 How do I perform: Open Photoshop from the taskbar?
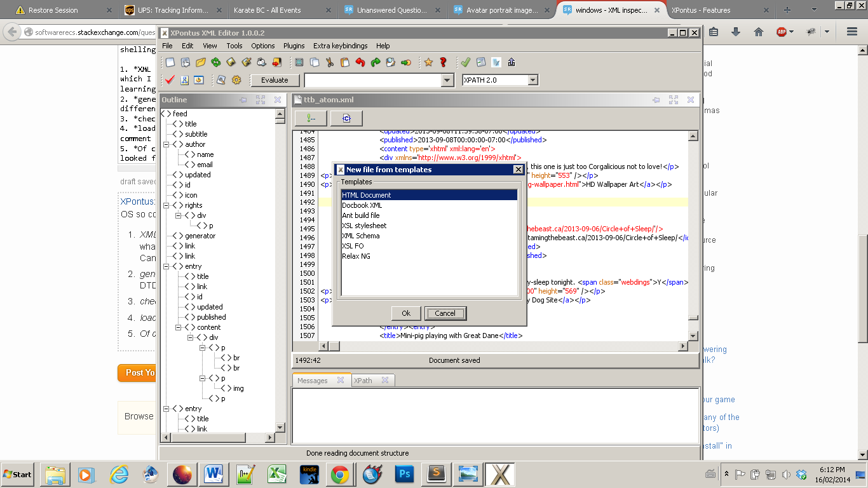coord(404,475)
